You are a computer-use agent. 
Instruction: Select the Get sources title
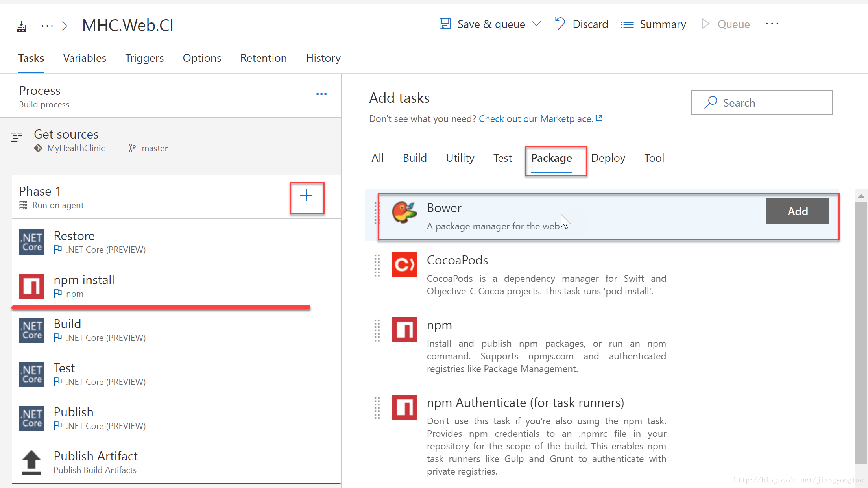(66, 134)
